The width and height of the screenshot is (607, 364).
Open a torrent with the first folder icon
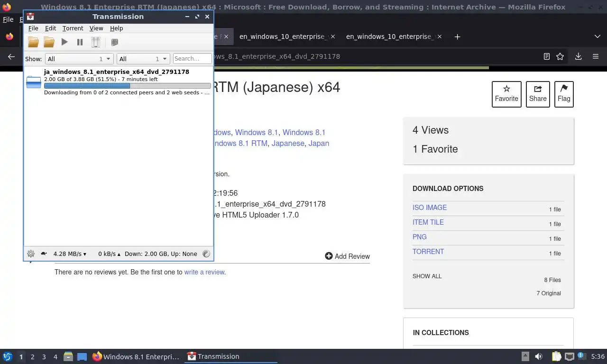click(x=33, y=42)
